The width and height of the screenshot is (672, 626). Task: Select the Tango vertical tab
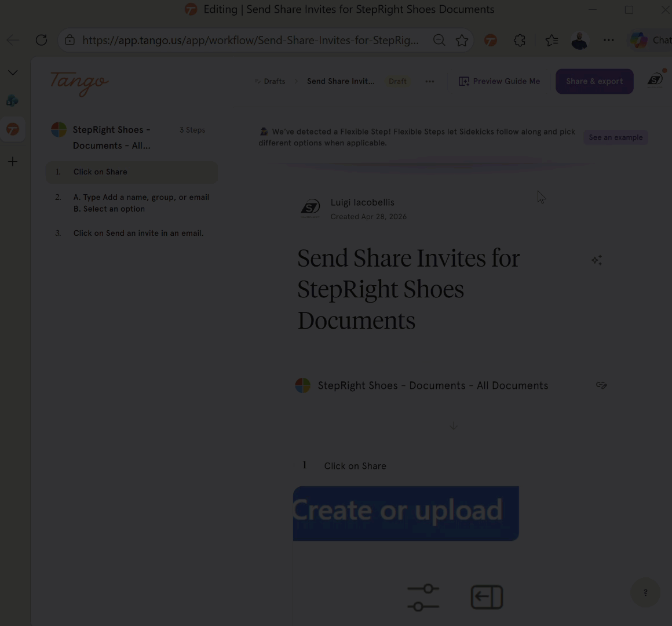[x=13, y=129]
